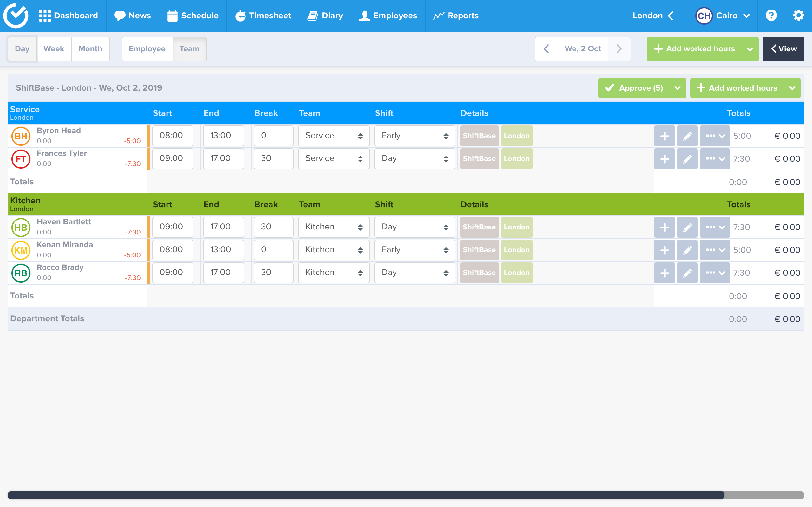
Task: Switch to Month view
Action: click(90, 49)
